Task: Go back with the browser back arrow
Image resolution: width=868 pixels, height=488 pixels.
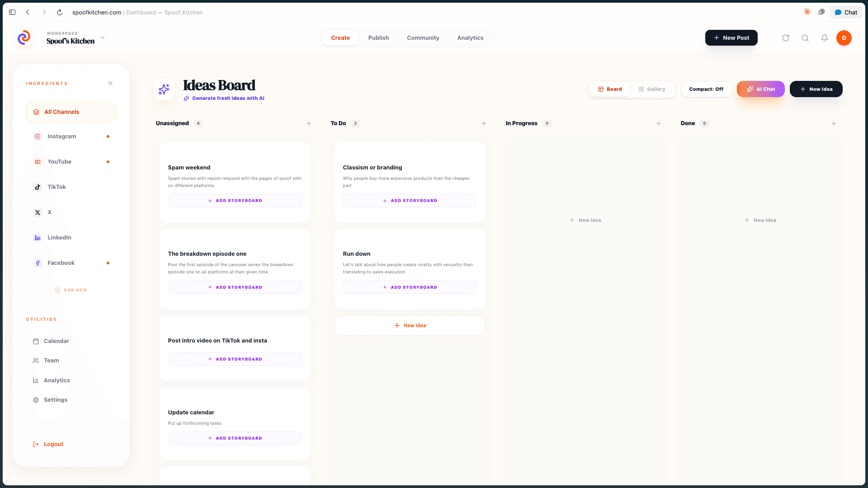Action: pyautogui.click(x=28, y=12)
